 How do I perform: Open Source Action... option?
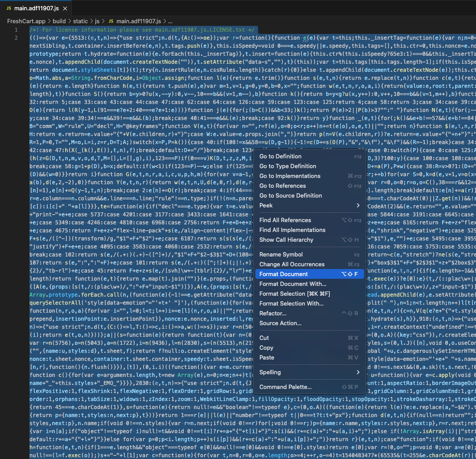click(309, 323)
